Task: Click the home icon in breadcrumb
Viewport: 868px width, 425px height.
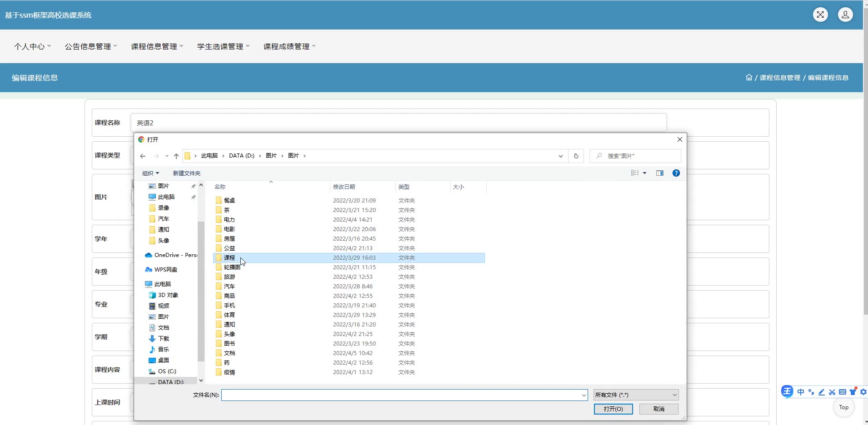Action: [x=749, y=78]
